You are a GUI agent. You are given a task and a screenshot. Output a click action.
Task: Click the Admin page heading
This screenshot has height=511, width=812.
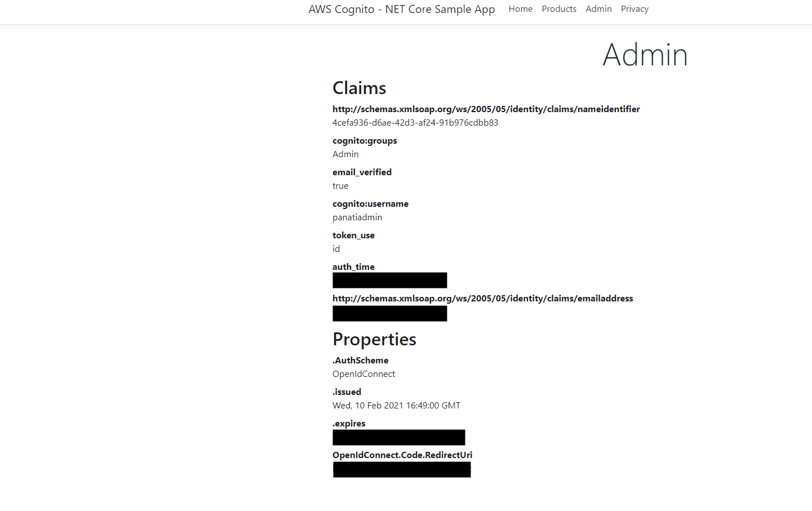(x=645, y=55)
